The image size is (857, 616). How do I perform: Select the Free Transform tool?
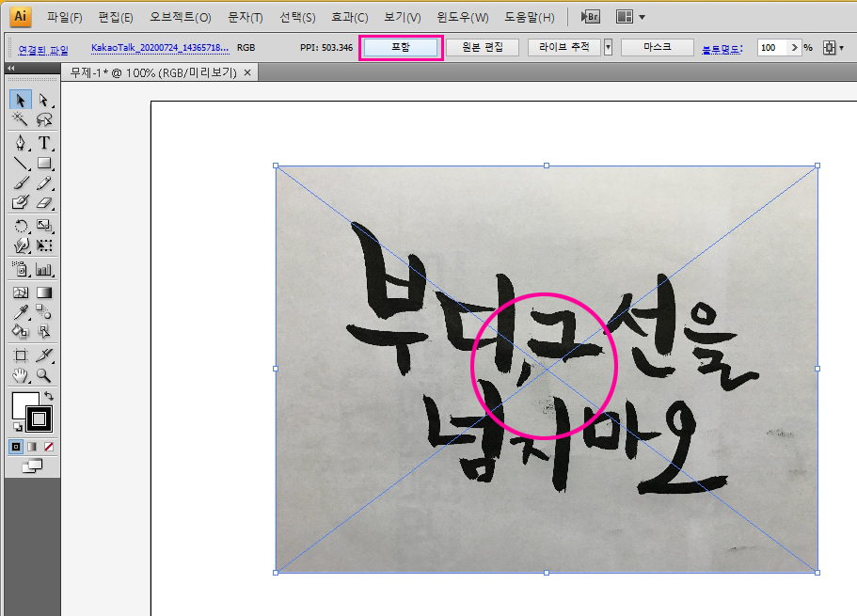pyautogui.click(x=43, y=245)
